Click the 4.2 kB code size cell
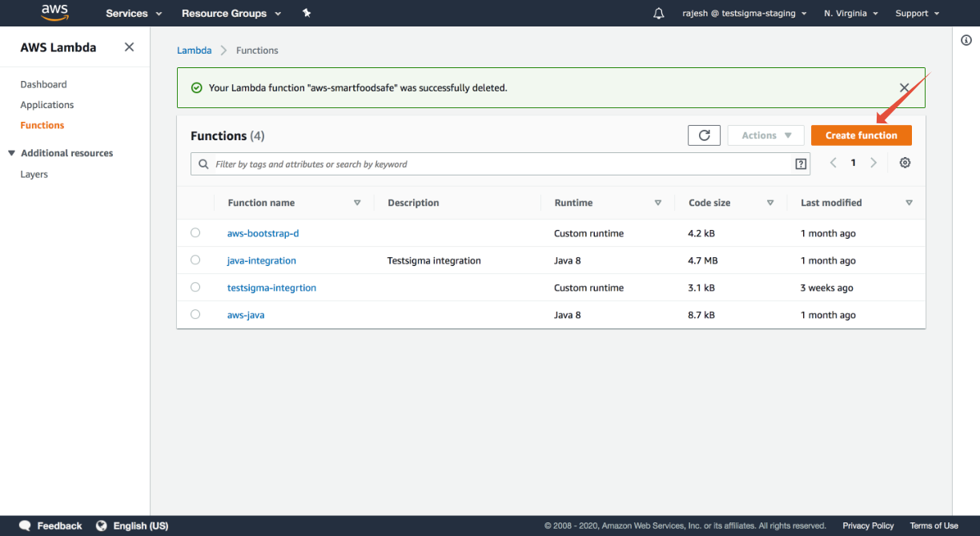 click(701, 233)
